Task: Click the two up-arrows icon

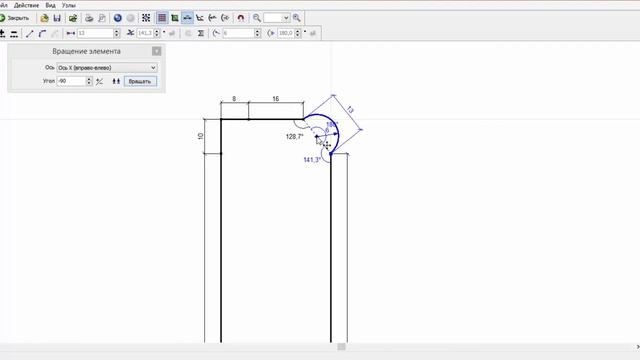Action: (116, 82)
